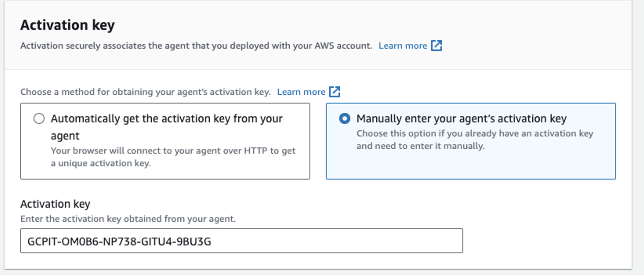Click the 'Activation key' label above the input
Image resolution: width=644 pixels, height=275 pixels.
[55, 204]
